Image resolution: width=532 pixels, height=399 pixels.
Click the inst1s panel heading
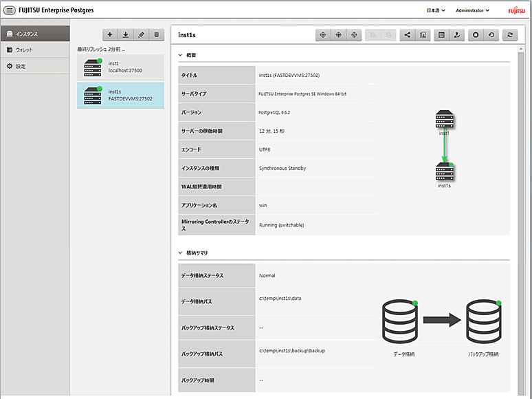pyautogui.click(x=186, y=35)
